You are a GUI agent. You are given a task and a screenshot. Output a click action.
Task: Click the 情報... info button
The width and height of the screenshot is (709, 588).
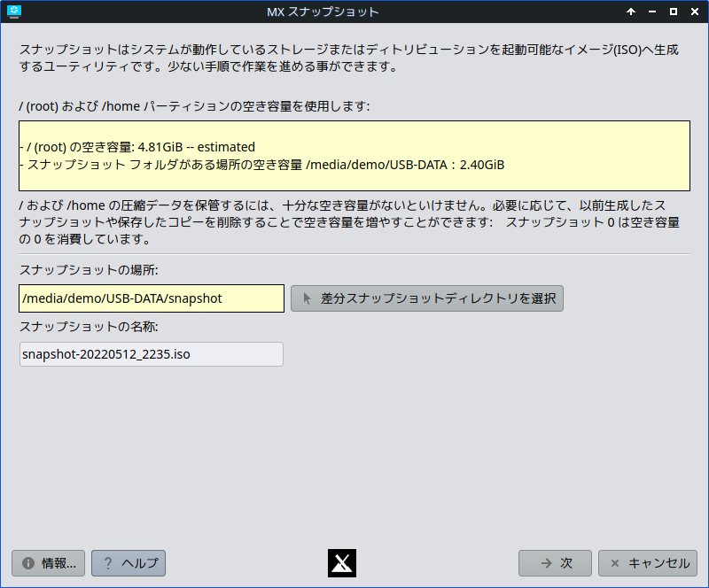pos(49,563)
